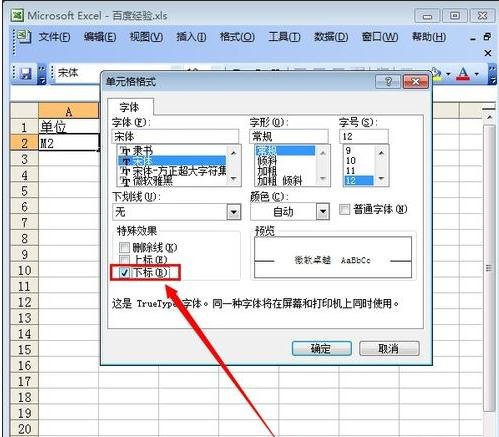Click the toolbar options arrow beside Save icon
Viewport: 499px width, 437px height.
click(42, 74)
